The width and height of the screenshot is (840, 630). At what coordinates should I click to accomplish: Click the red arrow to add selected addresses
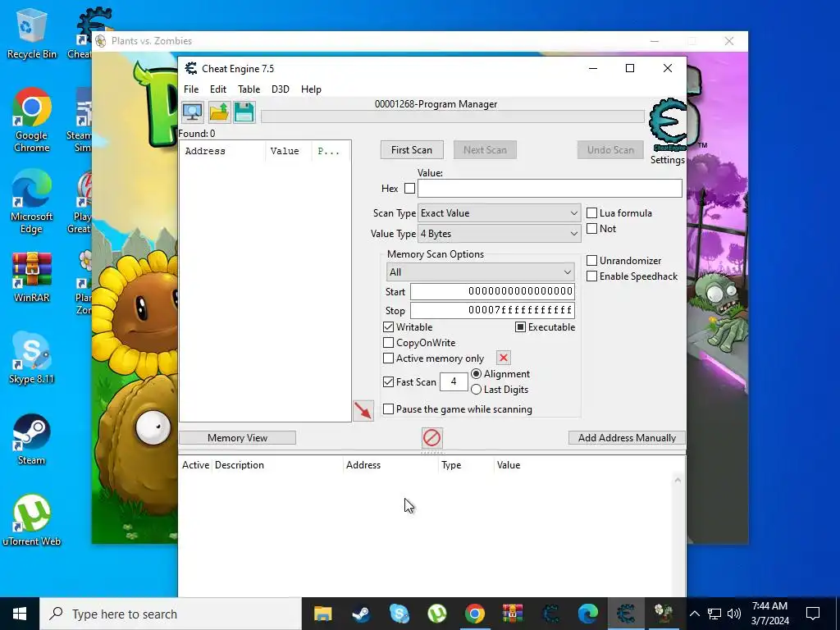[x=363, y=411]
